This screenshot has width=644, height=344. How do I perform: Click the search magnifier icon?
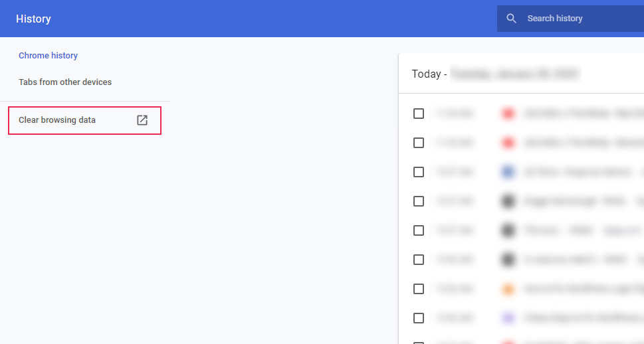point(511,19)
